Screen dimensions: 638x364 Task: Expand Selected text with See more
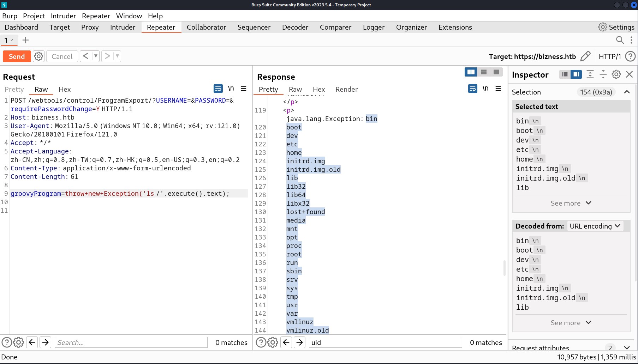tap(571, 203)
